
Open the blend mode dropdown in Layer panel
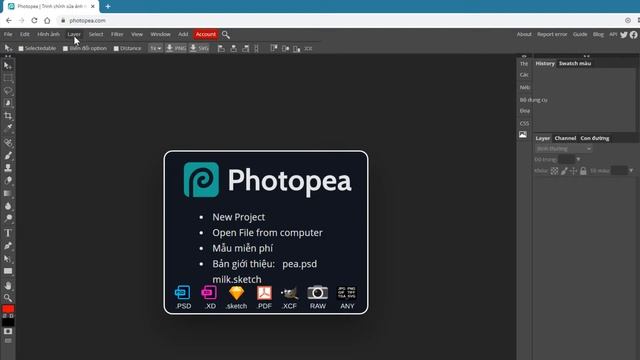(x=564, y=149)
